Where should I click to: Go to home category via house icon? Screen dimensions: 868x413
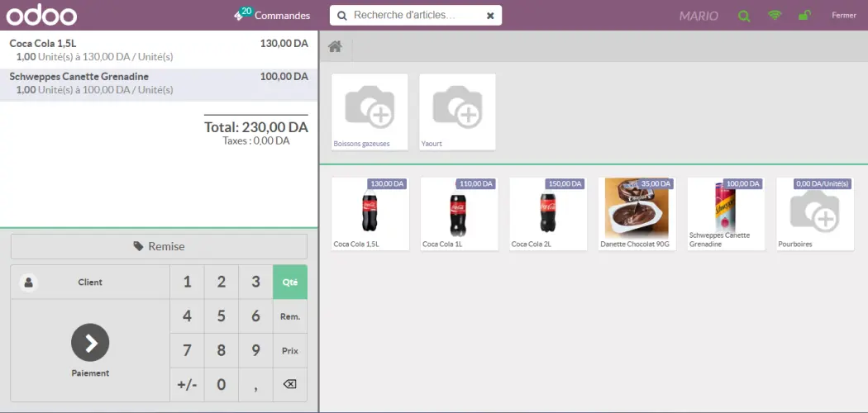(x=335, y=46)
